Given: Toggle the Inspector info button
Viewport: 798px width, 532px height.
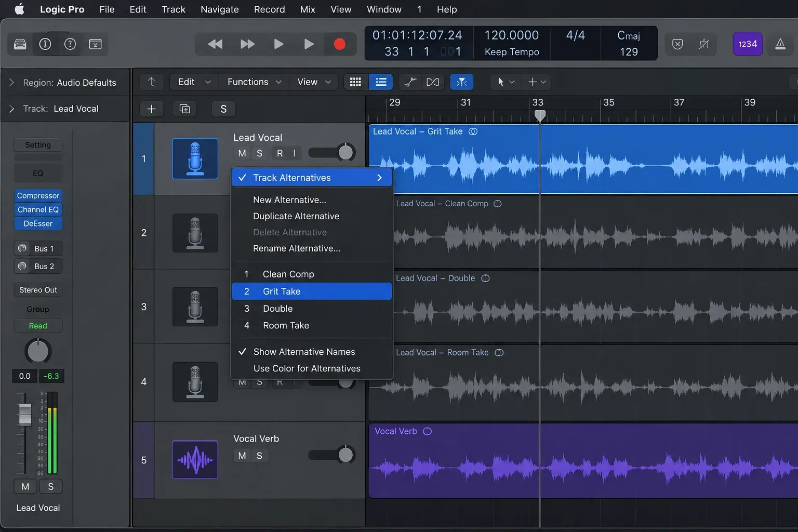Looking at the screenshot, I should (x=45, y=44).
